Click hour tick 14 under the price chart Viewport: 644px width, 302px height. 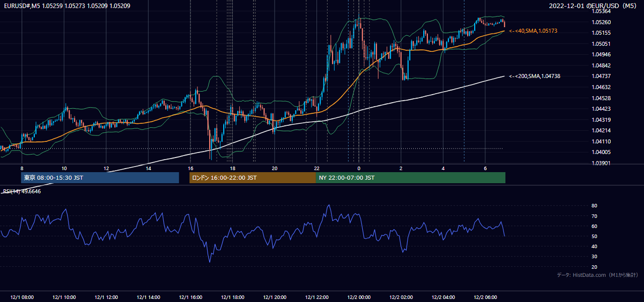(148, 168)
